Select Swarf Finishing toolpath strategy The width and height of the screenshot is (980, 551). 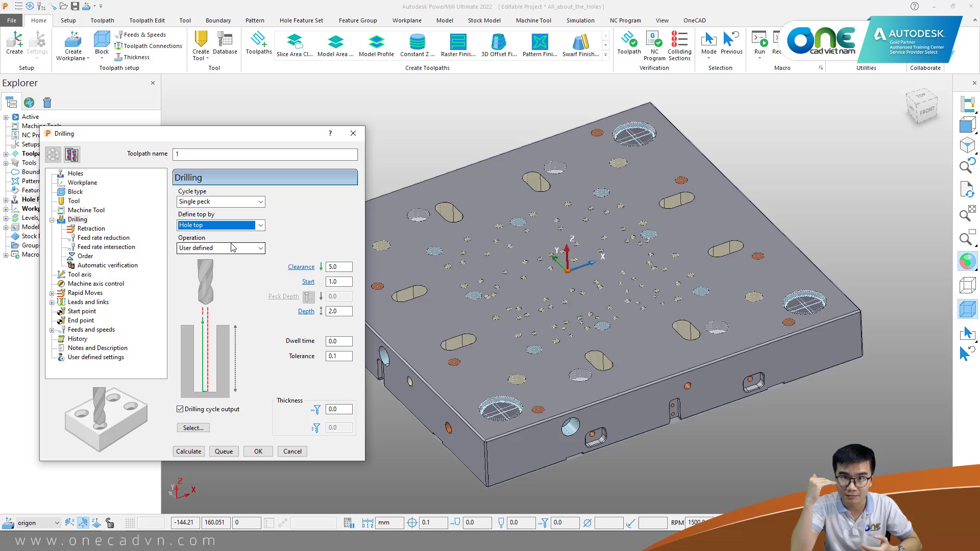pyautogui.click(x=580, y=45)
